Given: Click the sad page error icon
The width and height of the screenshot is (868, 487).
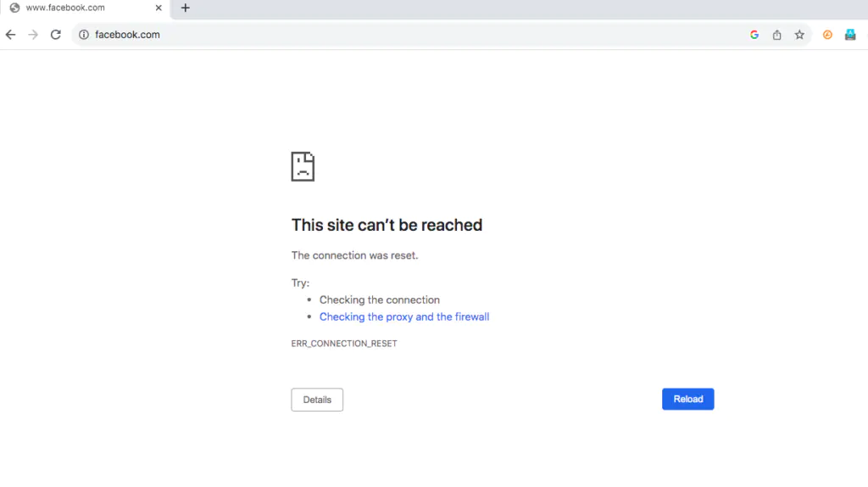Looking at the screenshot, I should pos(303,166).
